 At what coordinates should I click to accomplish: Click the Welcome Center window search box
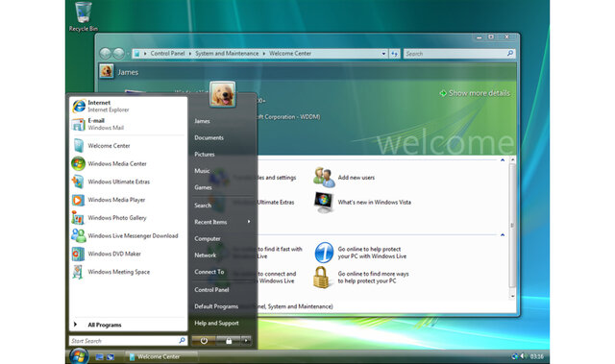point(459,54)
